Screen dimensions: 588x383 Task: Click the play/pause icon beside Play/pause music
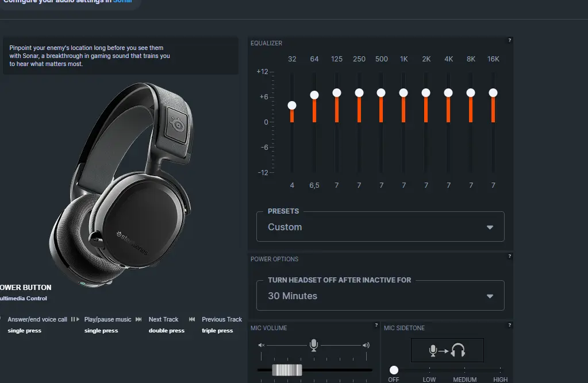point(75,319)
